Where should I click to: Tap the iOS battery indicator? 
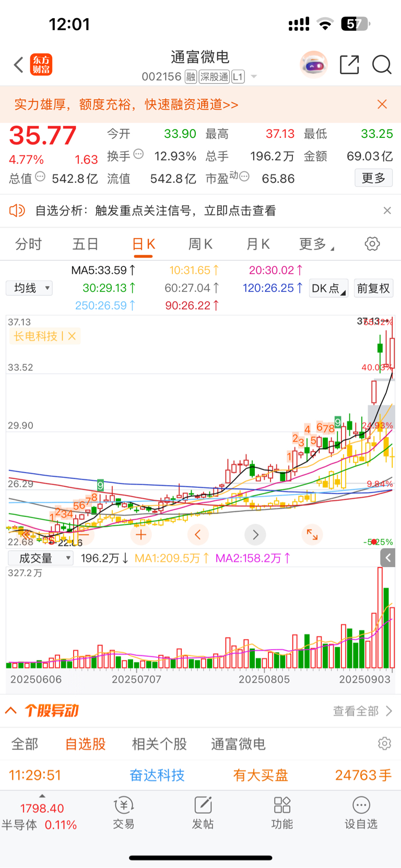[356, 24]
